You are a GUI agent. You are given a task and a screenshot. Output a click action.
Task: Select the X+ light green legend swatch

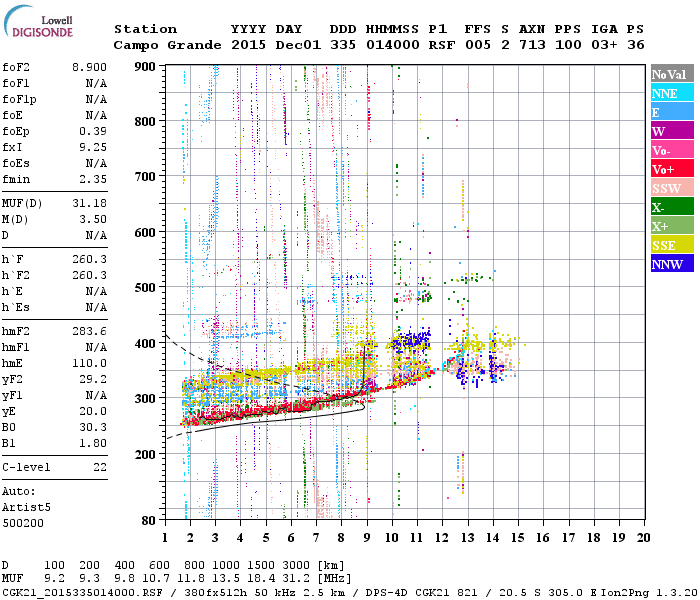[672, 225]
